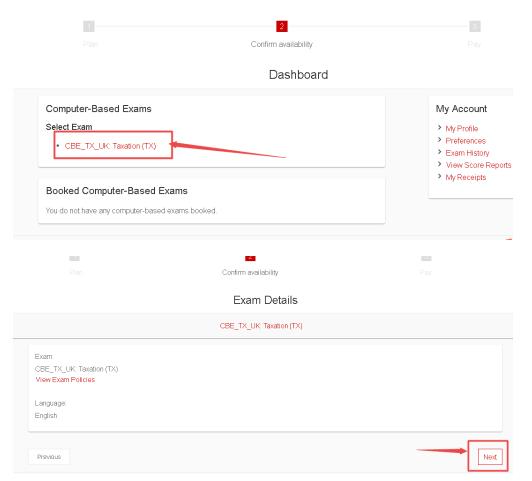The width and height of the screenshot is (532, 481).
Task: Open View Exam Policies link
Action: tap(65, 380)
